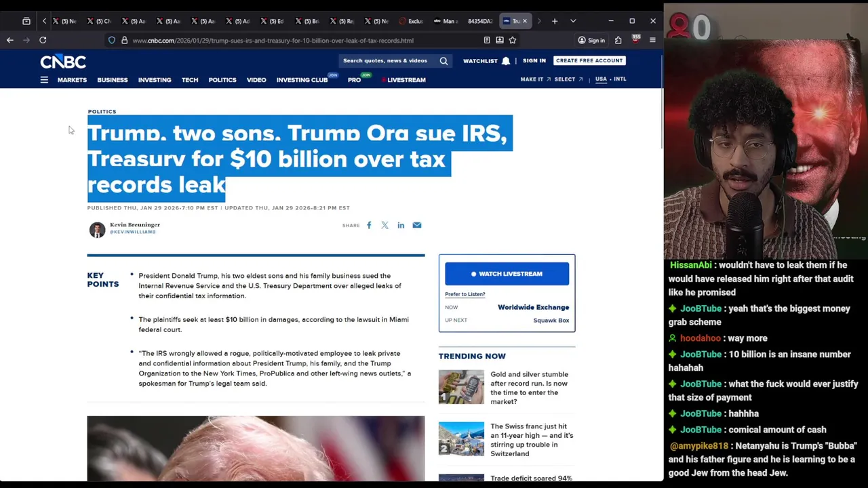Viewport: 868px width, 488px height.
Task: Click the Watchlist link
Action: point(480,61)
